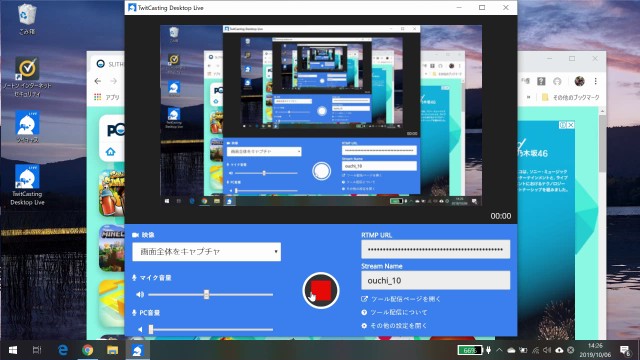Screen dimensions: 640x360
Task: Open その他の設定を開く settings link
Action: coord(398,326)
